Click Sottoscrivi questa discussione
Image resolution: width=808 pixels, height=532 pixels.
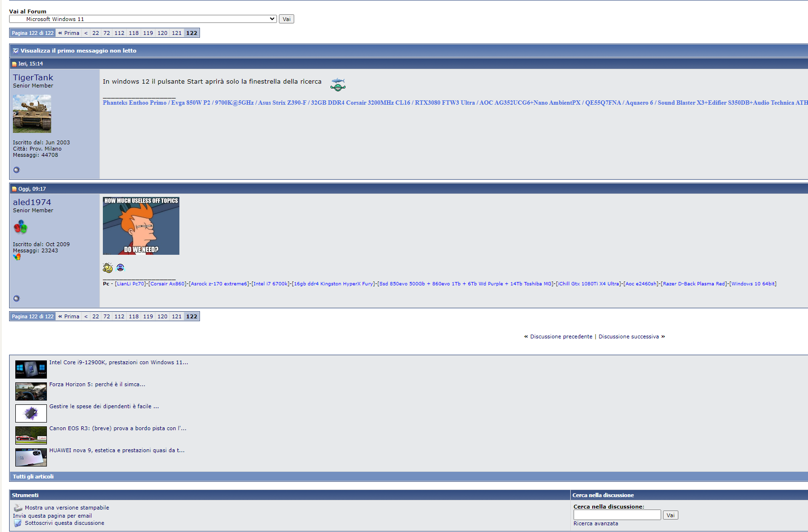tap(65, 523)
